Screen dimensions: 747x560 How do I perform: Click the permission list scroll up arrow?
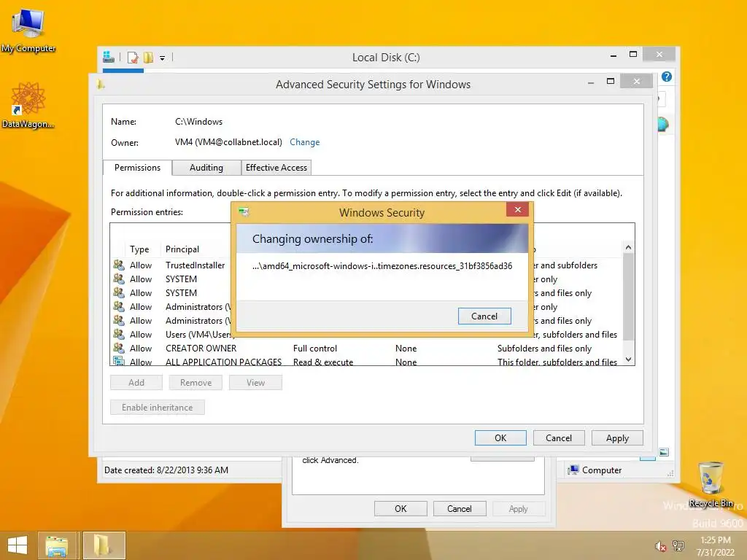click(x=628, y=247)
